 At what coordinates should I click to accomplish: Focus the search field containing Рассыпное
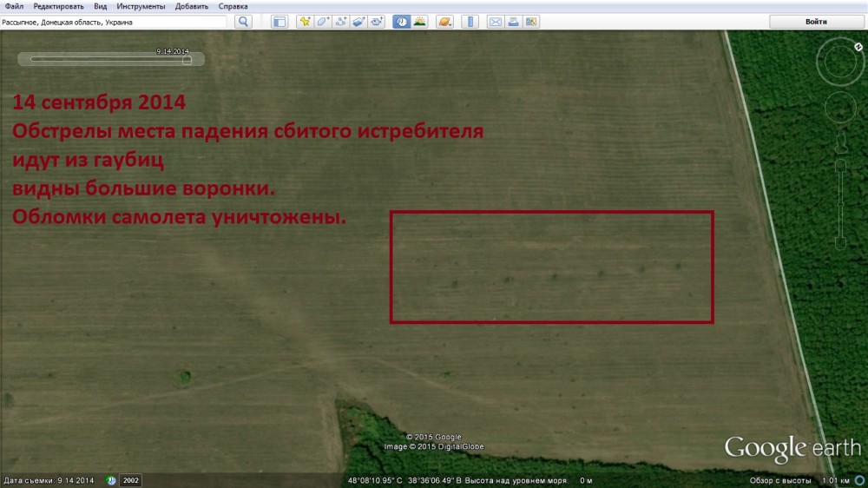pos(114,23)
